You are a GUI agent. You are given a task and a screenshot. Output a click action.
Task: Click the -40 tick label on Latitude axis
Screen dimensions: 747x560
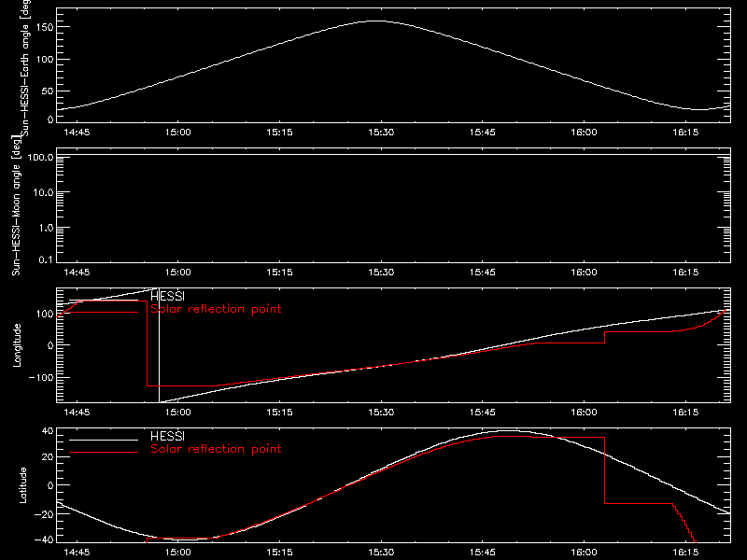[44, 540]
